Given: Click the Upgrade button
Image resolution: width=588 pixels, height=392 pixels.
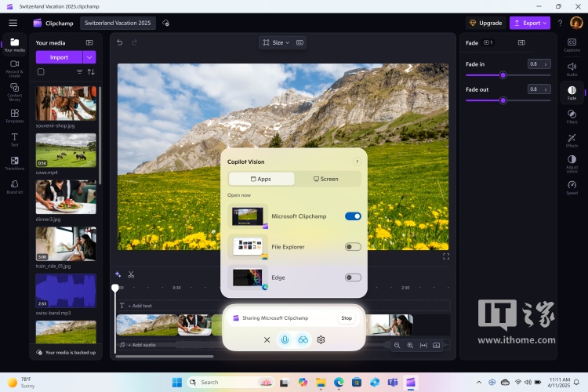Looking at the screenshot, I should pos(486,23).
